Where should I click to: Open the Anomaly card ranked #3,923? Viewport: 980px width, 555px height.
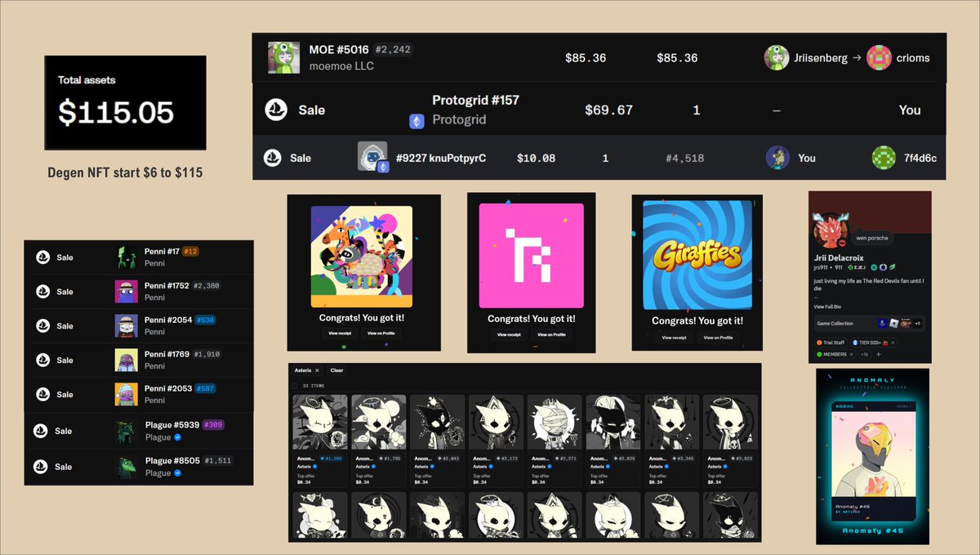730,441
